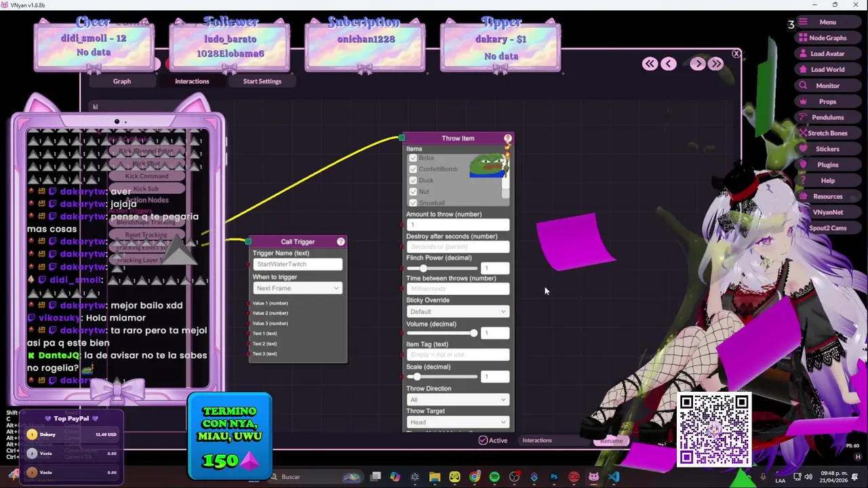Viewport: 868px width, 488px height.
Task: Open File Explorer from the taskbar
Action: pos(435,477)
